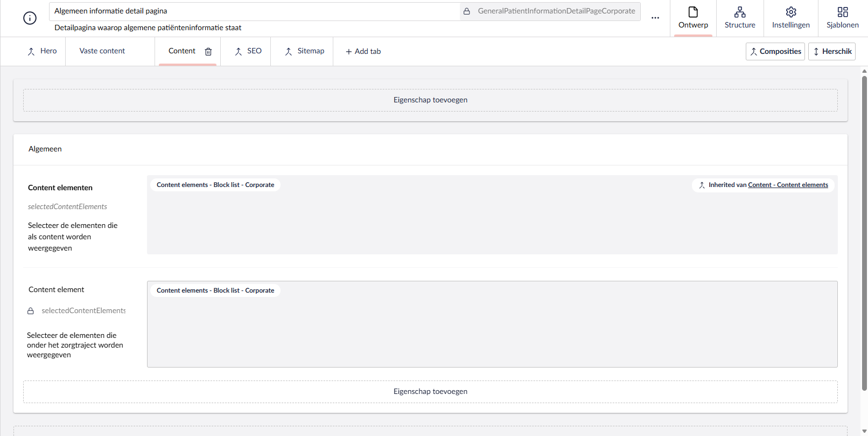This screenshot has height=436, width=868.
Task: Follow the Content - Content elements link
Action: 788,185
